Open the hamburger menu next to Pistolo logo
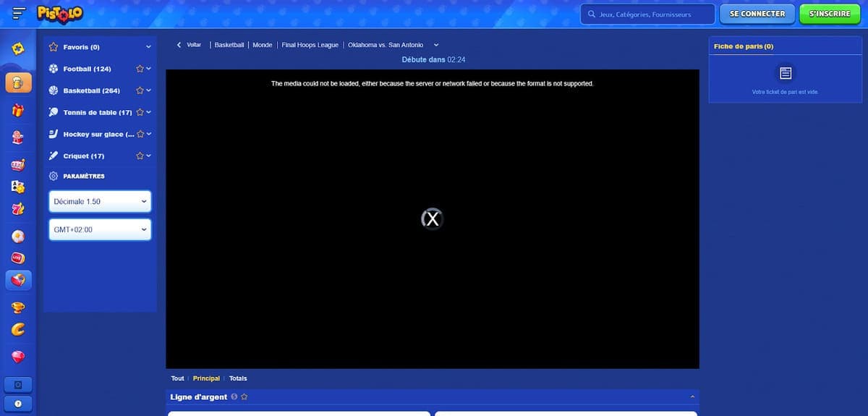Image resolution: width=868 pixels, height=416 pixels. [x=20, y=14]
